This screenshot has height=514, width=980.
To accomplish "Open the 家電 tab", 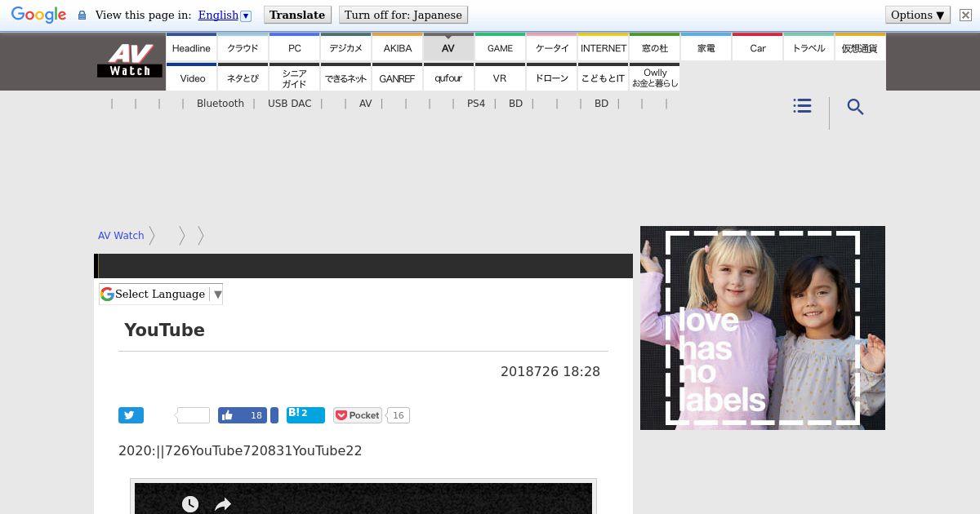I will tap(706, 47).
